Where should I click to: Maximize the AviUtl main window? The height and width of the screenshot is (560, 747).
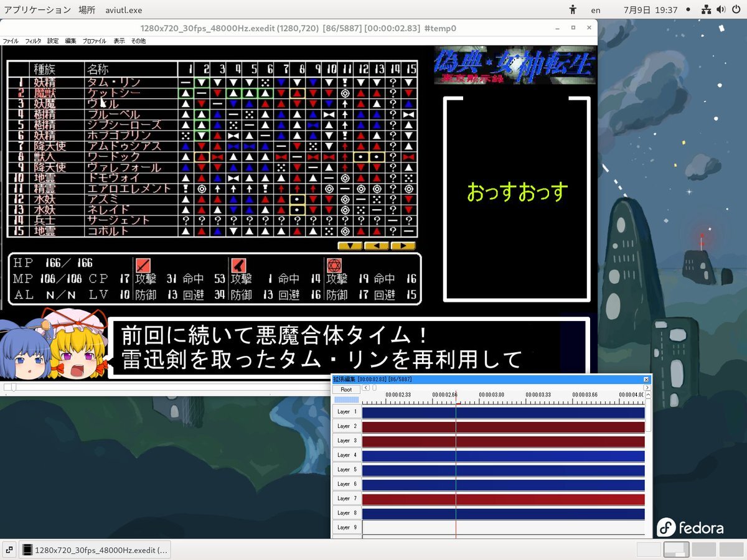(x=573, y=28)
